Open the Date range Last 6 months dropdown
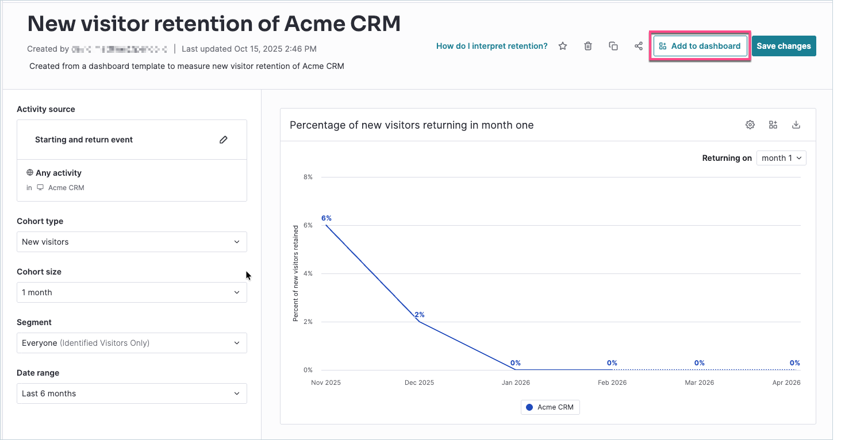 pos(132,393)
